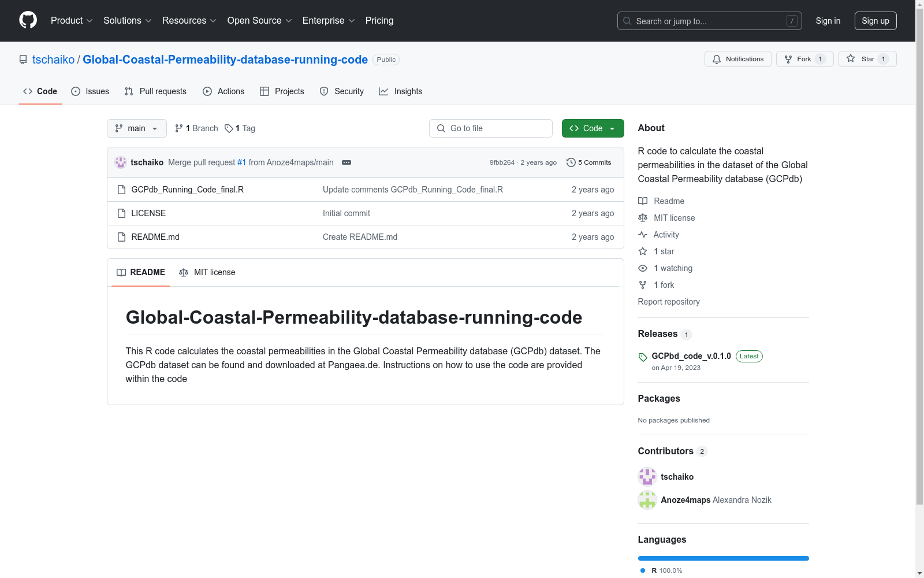Click the magnifier icon in the search bar
Viewport: 924px width, 578px height.
click(627, 21)
